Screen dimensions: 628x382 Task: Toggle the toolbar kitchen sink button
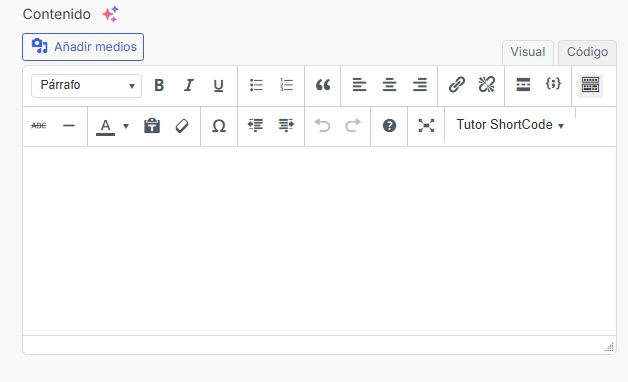click(590, 85)
